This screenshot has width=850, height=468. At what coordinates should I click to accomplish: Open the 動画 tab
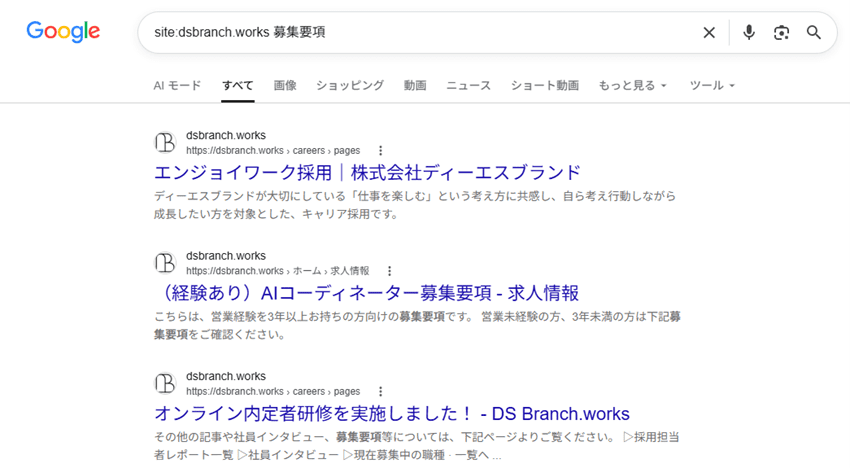415,85
